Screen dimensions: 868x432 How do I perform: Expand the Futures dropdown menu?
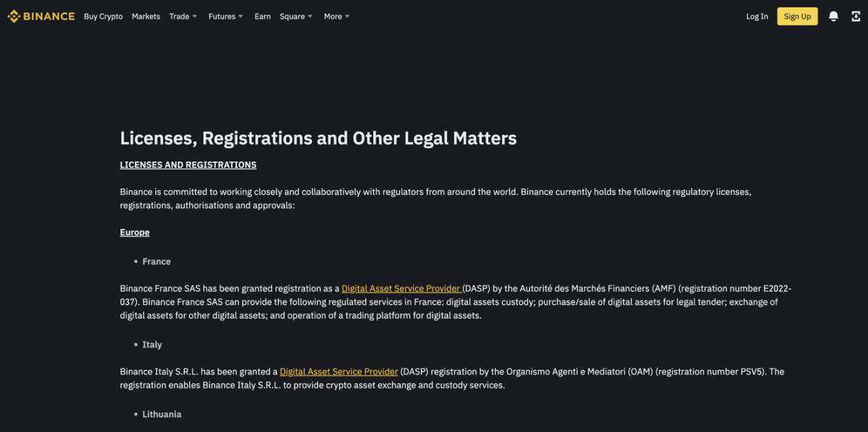tap(225, 17)
